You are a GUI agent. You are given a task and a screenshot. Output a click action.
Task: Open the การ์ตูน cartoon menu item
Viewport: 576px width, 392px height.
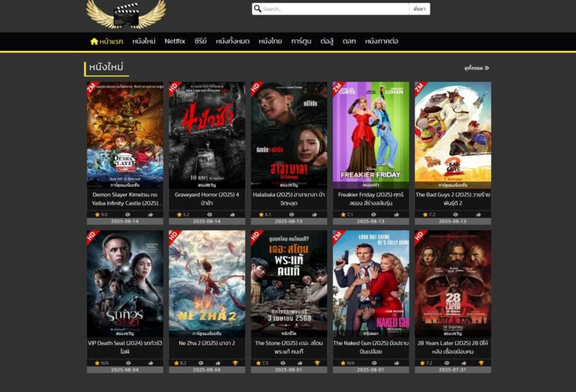click(x=301, y=41)
